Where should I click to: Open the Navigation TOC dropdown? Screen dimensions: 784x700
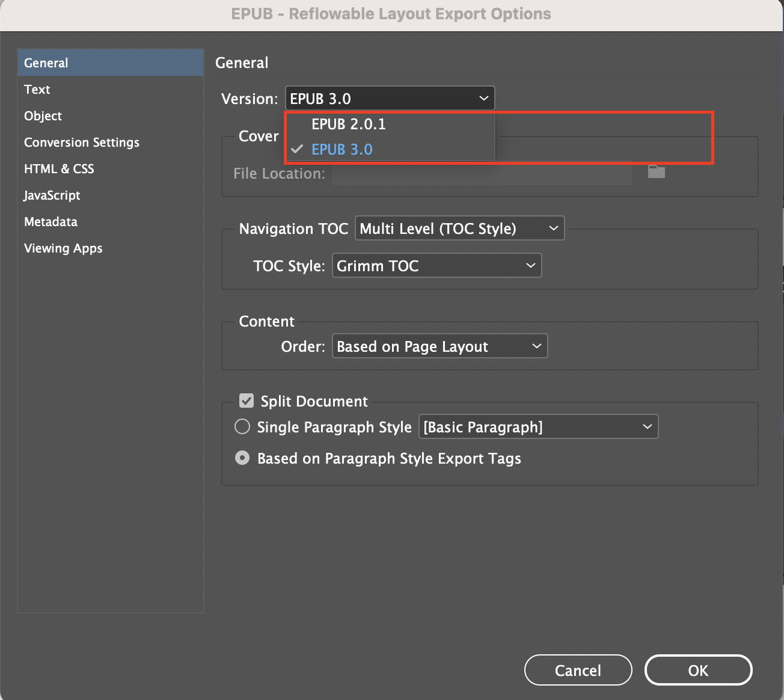pos(459,229)
